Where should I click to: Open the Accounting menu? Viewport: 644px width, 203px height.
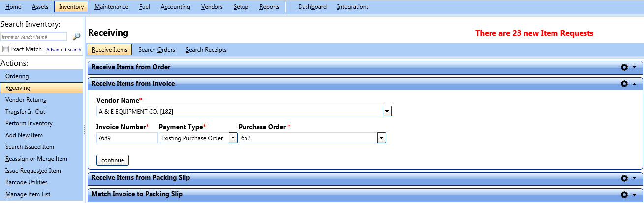pyautogui.click(x=176, y=7)
